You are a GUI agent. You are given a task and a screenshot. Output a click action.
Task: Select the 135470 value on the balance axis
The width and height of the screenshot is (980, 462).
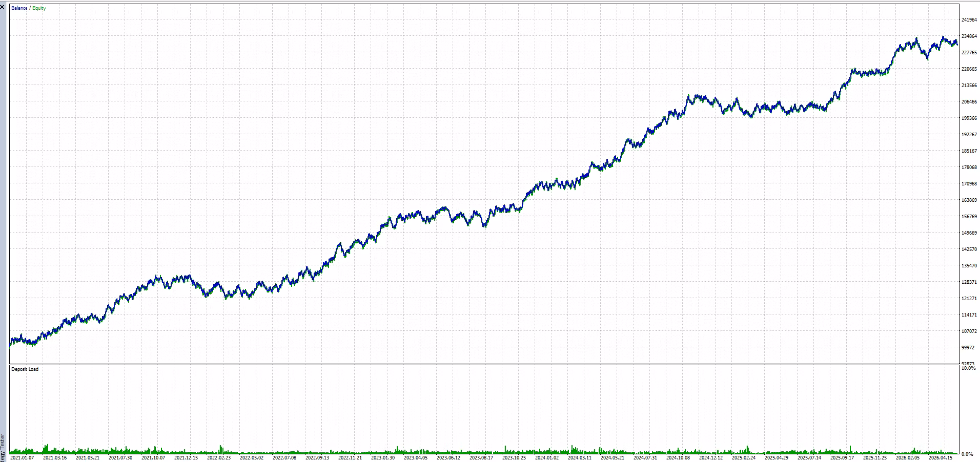pyautogui.click(x=969, y=266)
